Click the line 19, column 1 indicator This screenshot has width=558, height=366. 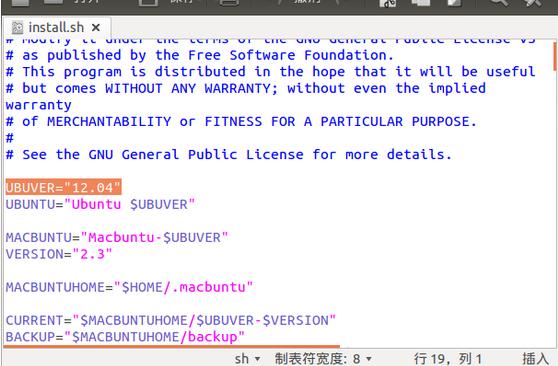click(448, 359)
